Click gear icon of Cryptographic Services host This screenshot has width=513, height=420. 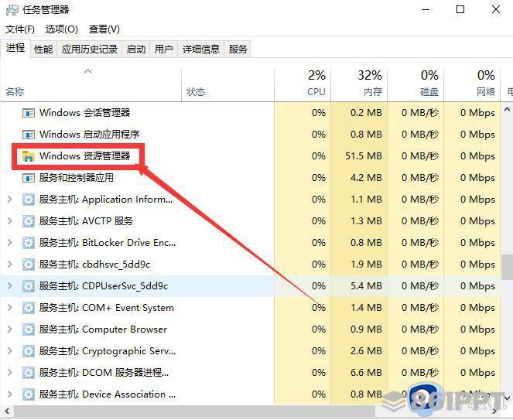(29, 351)
